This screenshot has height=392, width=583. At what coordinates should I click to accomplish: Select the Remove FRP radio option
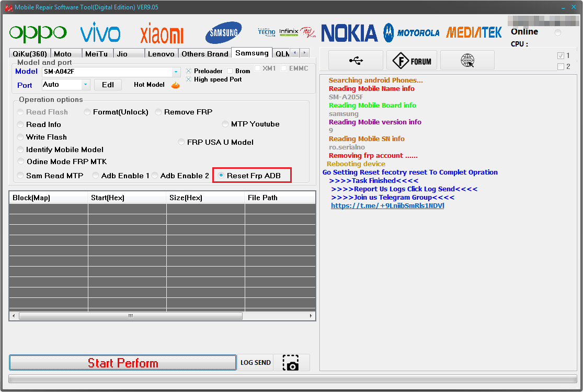(x=158, y=112)
